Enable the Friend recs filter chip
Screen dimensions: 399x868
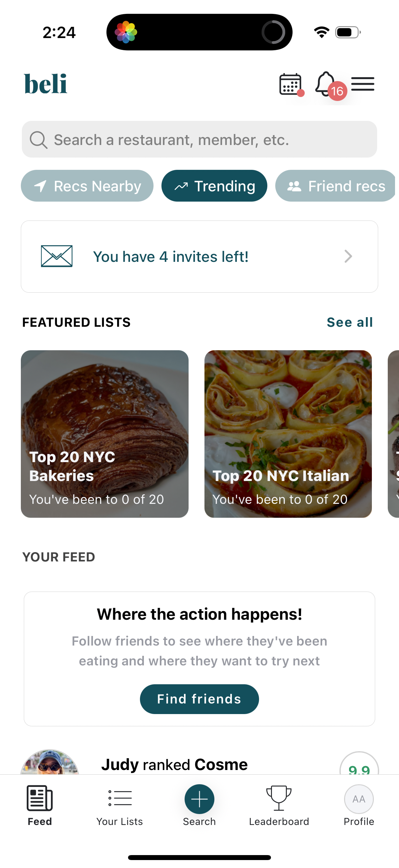[x=336, y=186]
